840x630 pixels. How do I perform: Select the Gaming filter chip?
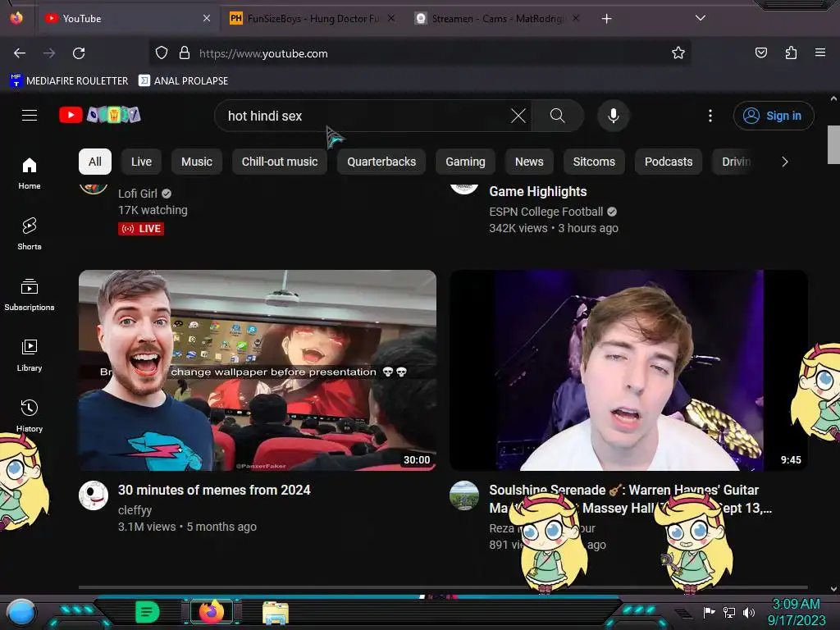(x=466, y=162)
